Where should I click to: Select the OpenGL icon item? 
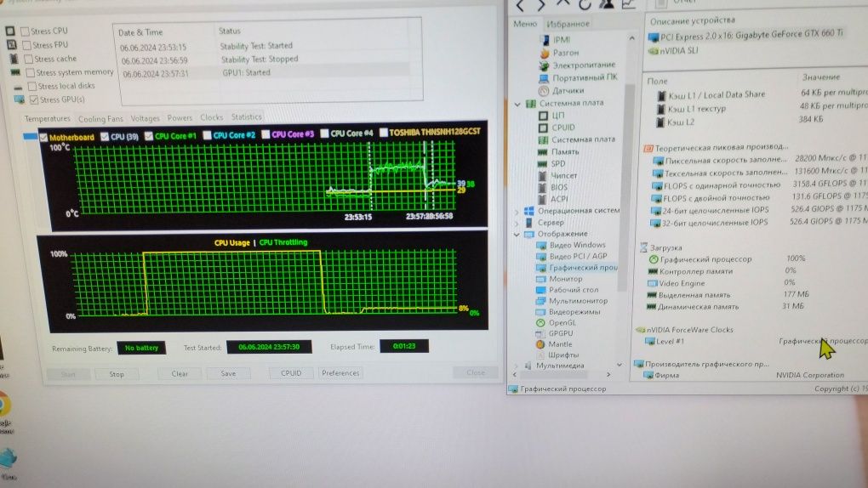[x=540, y=322]
